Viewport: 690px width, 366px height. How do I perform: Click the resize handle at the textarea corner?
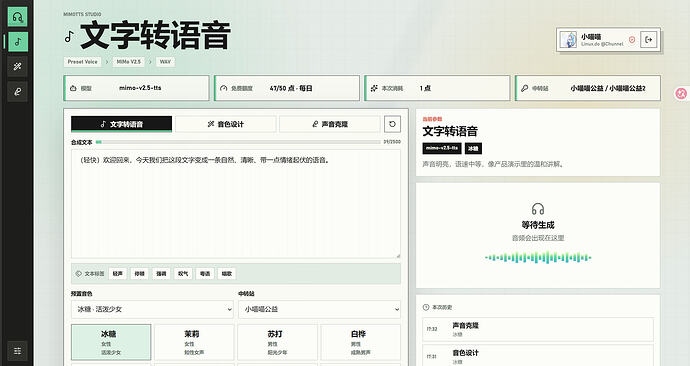pyautogui.click(x=398, y=256)
